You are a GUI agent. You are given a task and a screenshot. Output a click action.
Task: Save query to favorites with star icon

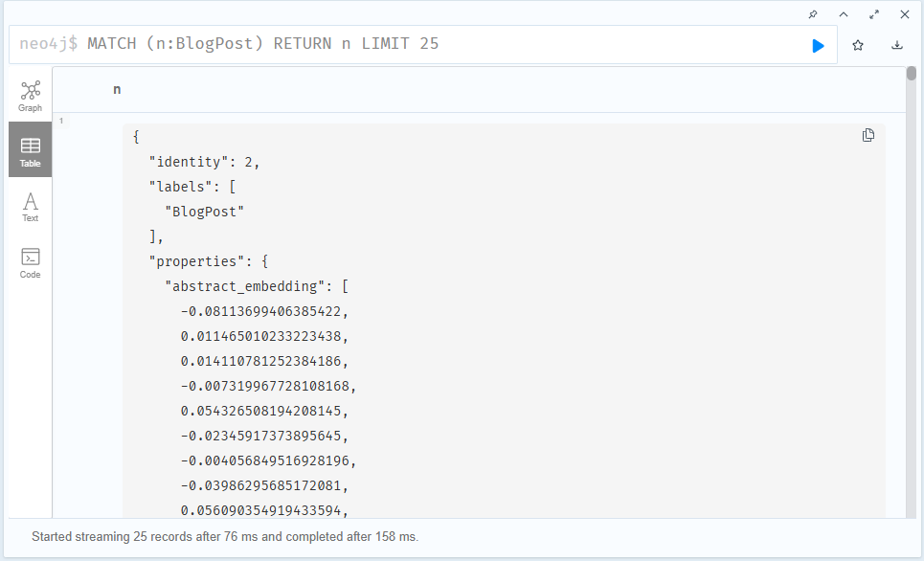pyautogui.click(x=858, y=45)
